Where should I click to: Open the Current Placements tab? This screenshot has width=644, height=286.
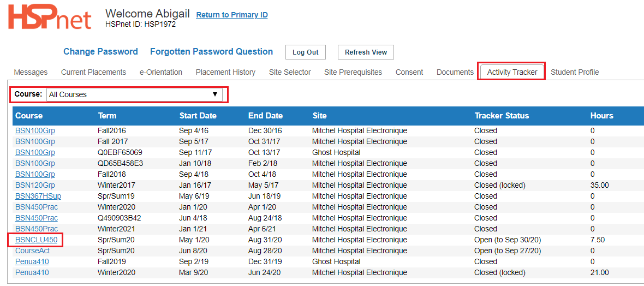[x=94, y=73]
